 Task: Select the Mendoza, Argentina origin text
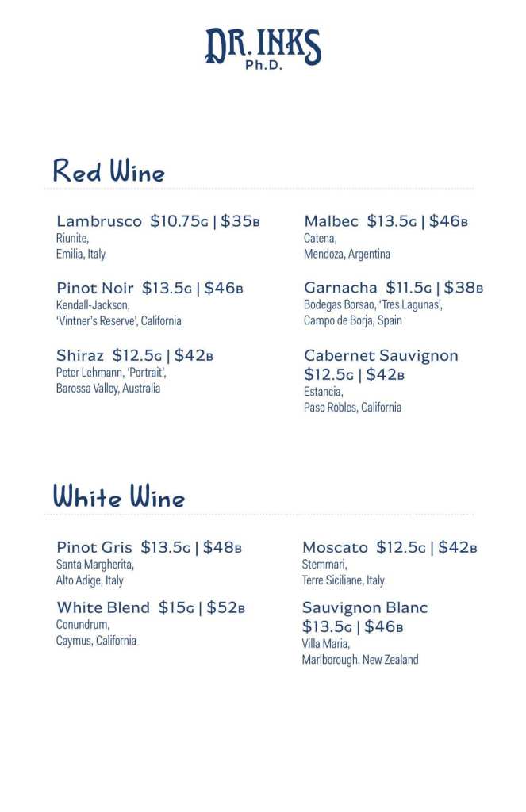point(347,254)
